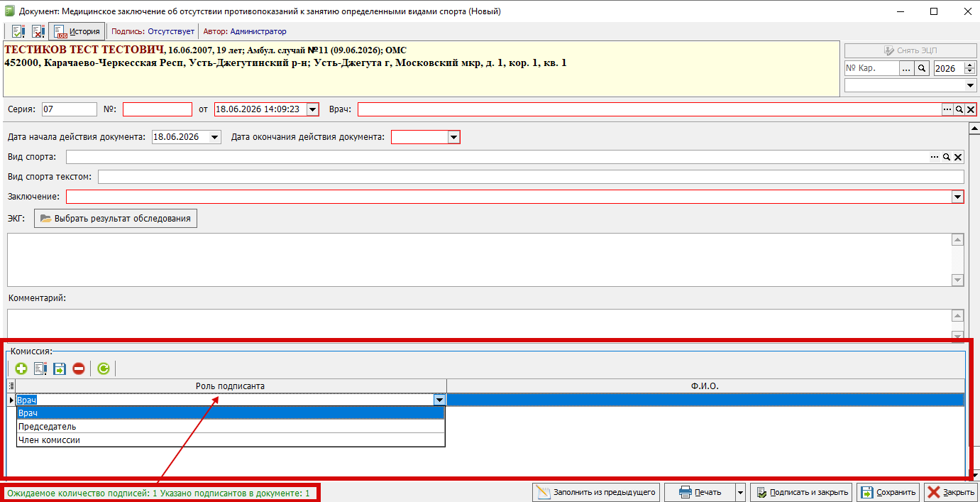Click the magnifier icon in the Вид спорта field
The image size is (980, 502).
point(946,157)
